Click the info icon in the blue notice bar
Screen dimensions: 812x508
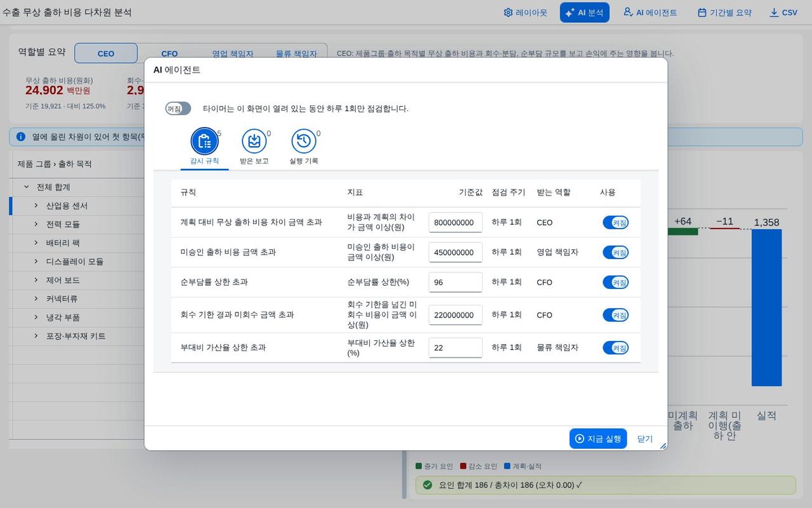21,137
